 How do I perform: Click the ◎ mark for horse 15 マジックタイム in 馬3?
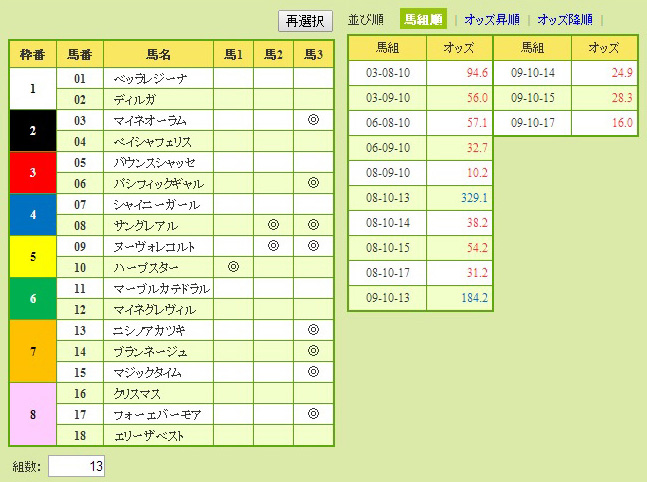click(313, 372)
